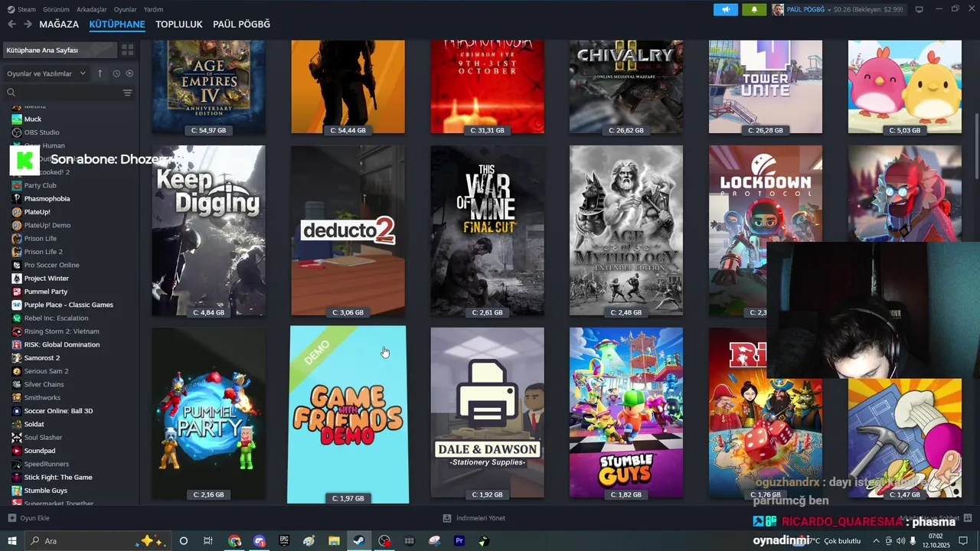Image resolution: width=980 pixels, height=551 pixels.
Task: Select Silver Chains in the list
Action: point(44,384)
